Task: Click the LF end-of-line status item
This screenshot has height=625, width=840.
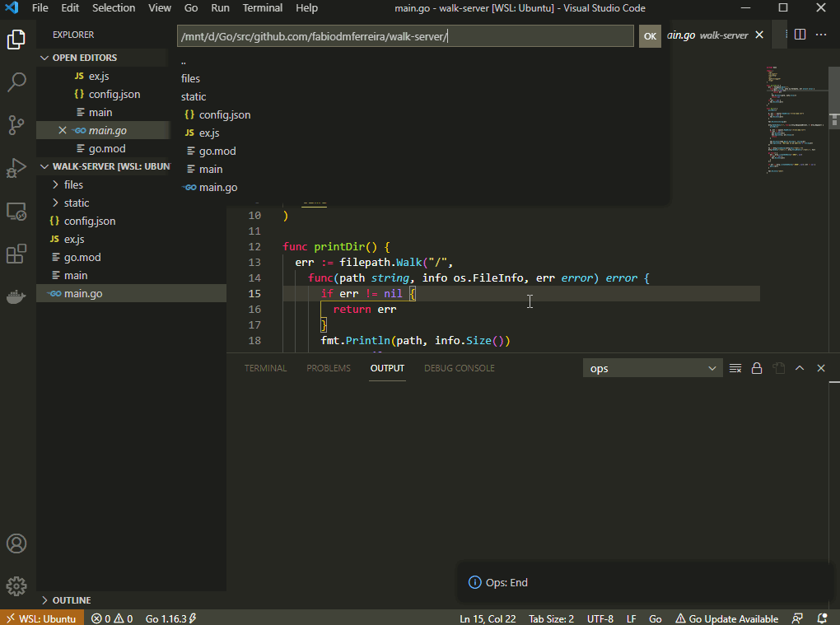Action: point(631,618)
